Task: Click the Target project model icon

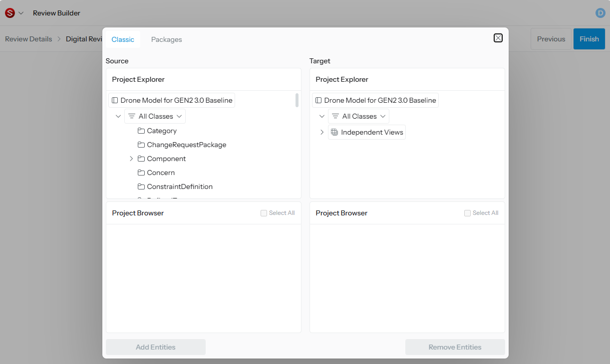Action: pyautogui.click(x=318, y=100)
